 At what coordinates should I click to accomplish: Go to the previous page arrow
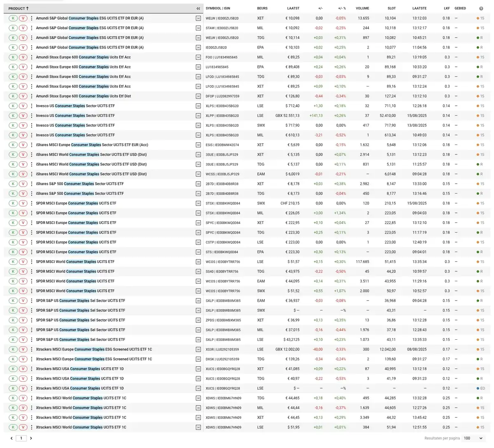pyautogui.click(x=12, y=438)
